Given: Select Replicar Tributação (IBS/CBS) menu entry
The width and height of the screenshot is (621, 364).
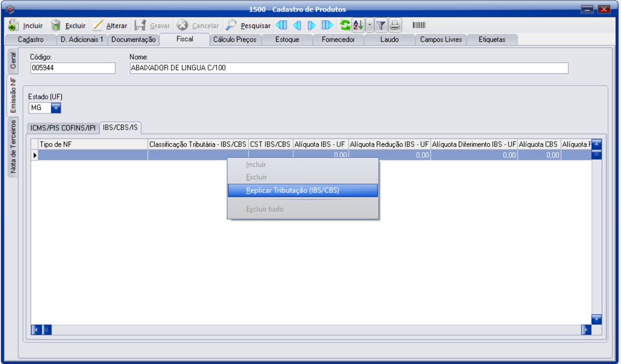Looking at the screenshot, I should 303,190.
